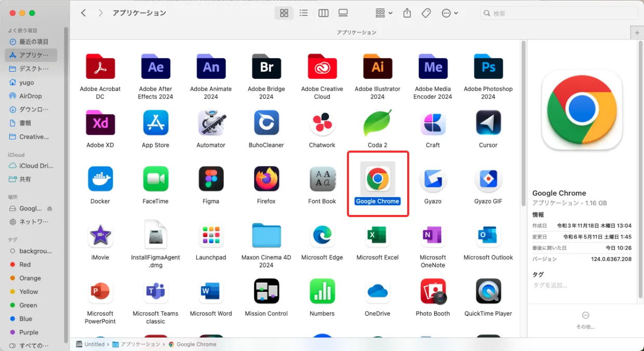Select the Firefox app icon

pyautogui.click(x=266, y=179)
